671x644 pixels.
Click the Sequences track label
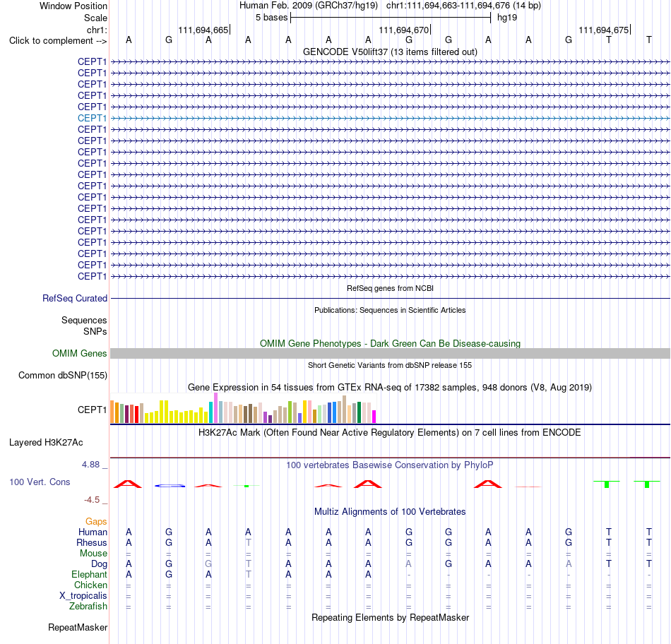click(84, 320)
